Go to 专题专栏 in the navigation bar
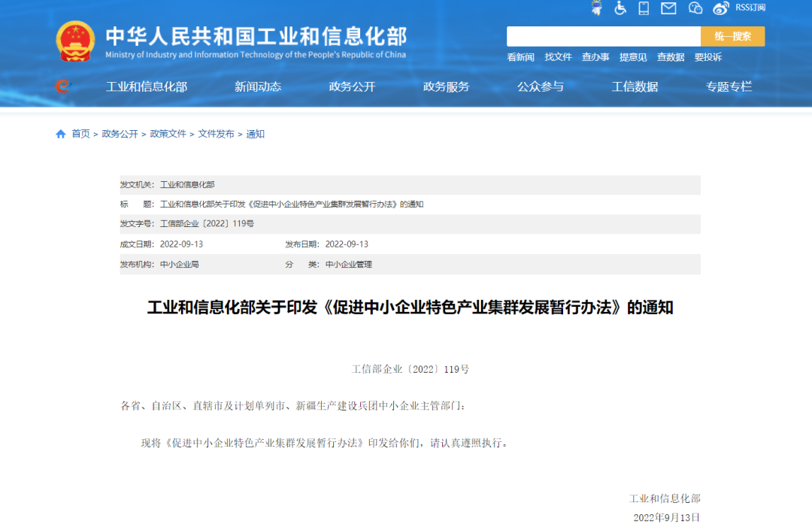812x524 pixels. tap(729, 86)
